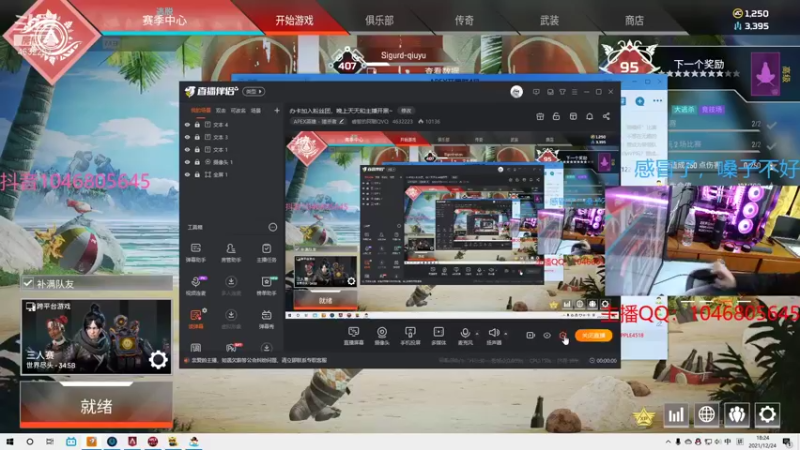The image size is (800, 450).
Task: Toggle the preview eye icon in bottom bar
Action: tap(546, 335)
